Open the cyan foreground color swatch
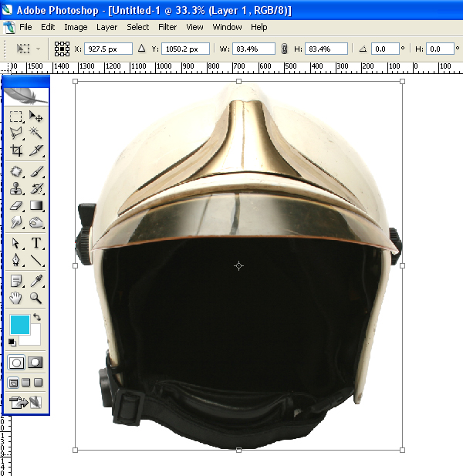The width and height of the screenshot is (463, 476). [x=20, y=325]
